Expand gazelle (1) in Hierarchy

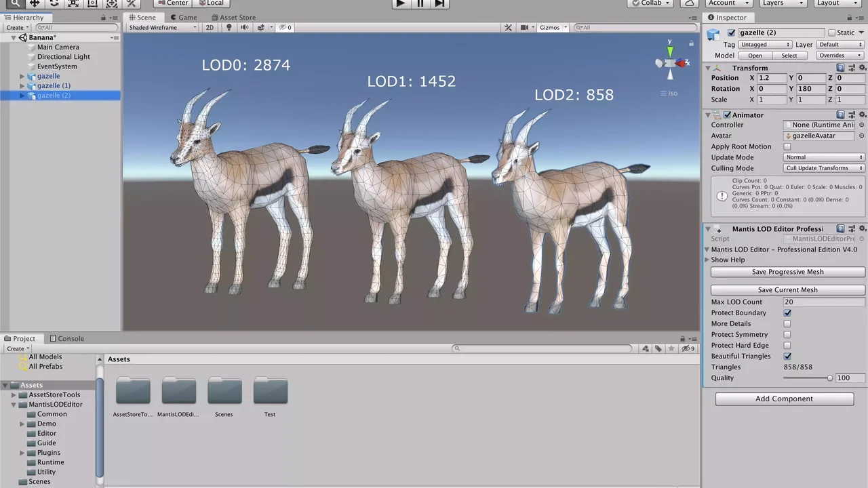pyautogui.click(x=22, y=86)
